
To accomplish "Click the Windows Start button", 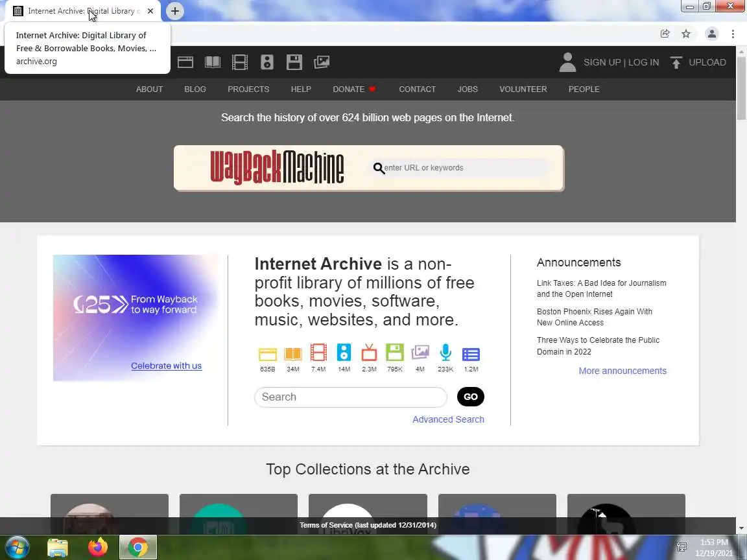I will 17,547.
